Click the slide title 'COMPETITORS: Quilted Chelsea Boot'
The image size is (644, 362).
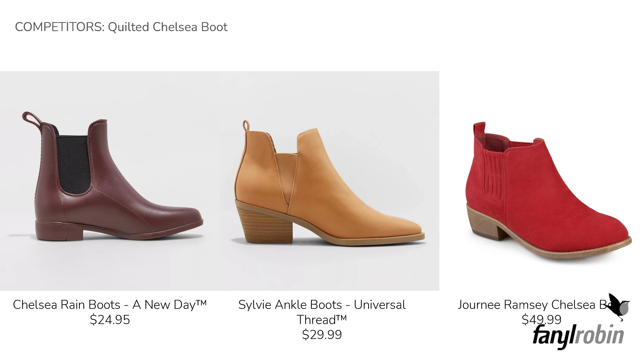click(121, 27)
